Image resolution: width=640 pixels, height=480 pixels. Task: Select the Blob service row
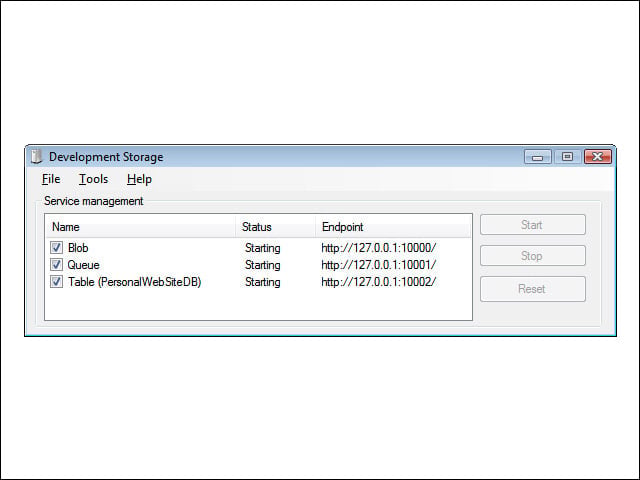[x=258, y=248]
